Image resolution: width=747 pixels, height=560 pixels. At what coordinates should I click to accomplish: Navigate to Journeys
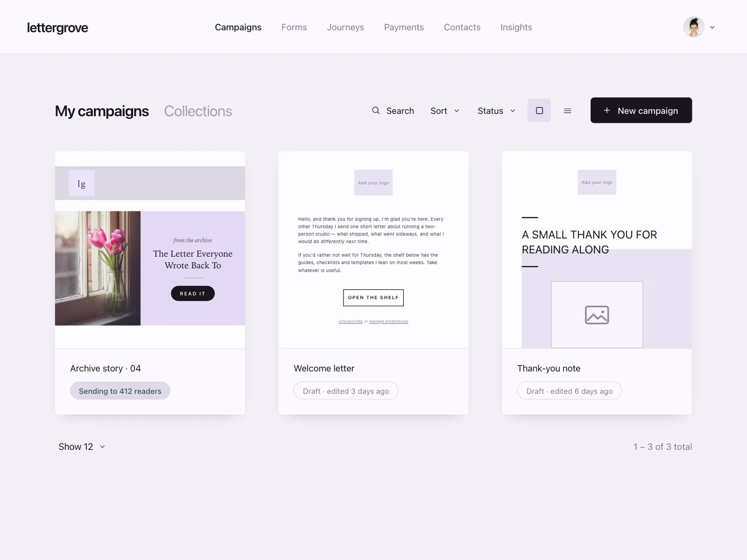pyautogui.click(x=345, y=27)
